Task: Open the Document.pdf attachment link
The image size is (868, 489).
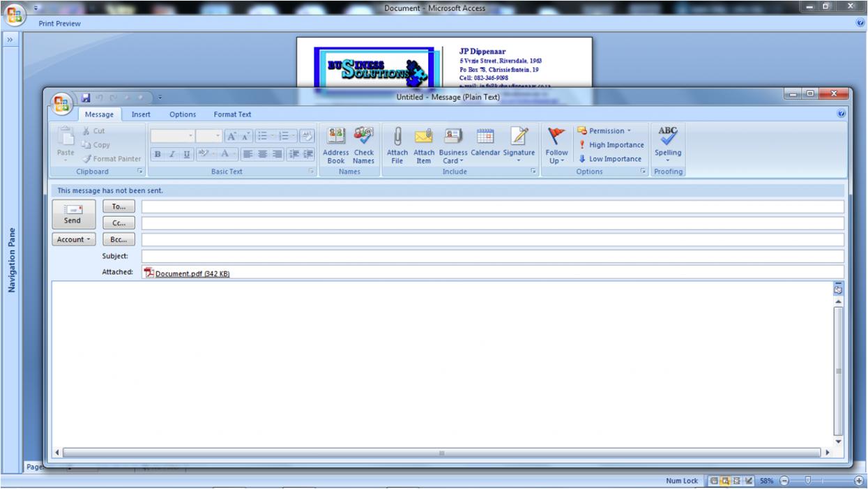Action: [192, 273]
